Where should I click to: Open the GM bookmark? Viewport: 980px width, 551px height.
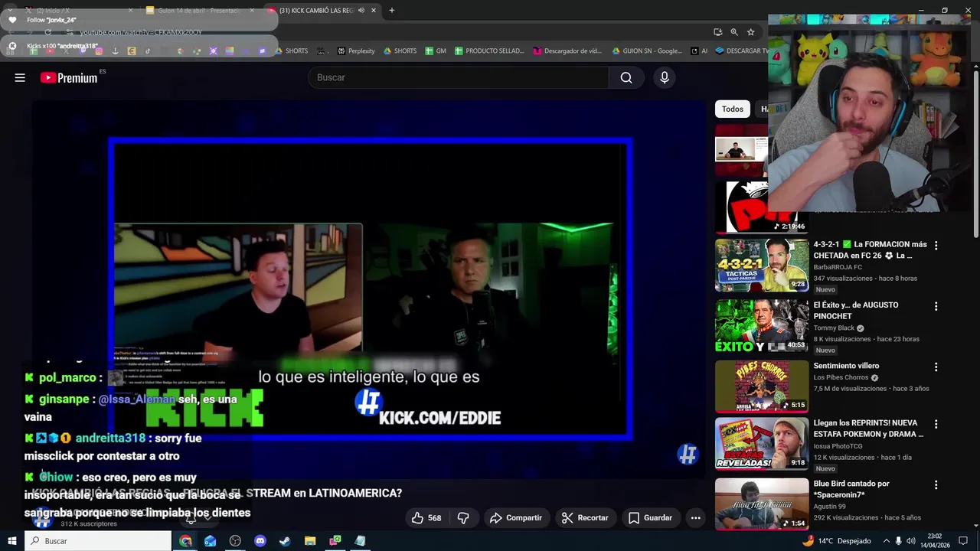436,51
